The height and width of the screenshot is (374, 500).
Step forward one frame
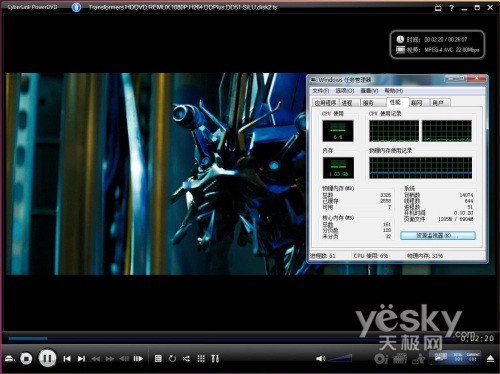[x=138, y=359]
